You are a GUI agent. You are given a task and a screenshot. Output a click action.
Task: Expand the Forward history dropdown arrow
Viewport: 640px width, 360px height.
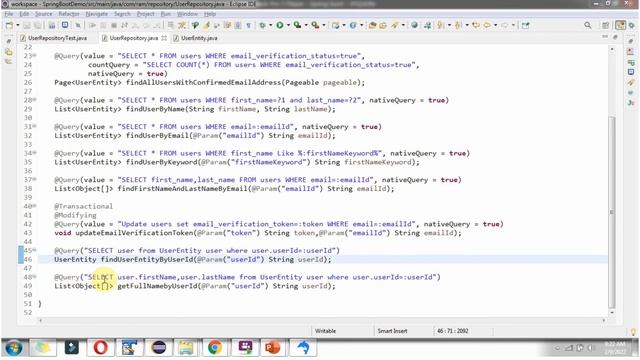pyautogui.click(x=513, y=25)
